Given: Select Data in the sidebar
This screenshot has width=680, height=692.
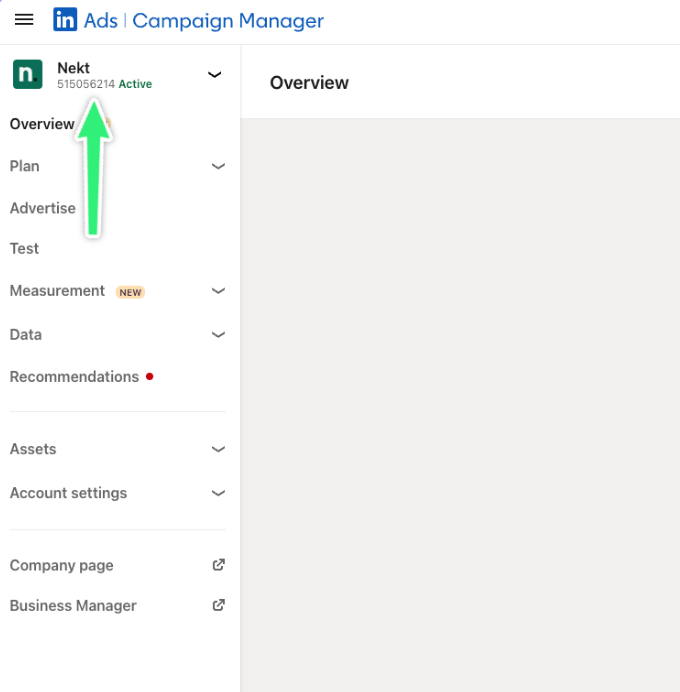Looking at the screenshot, I should (26, 335).
